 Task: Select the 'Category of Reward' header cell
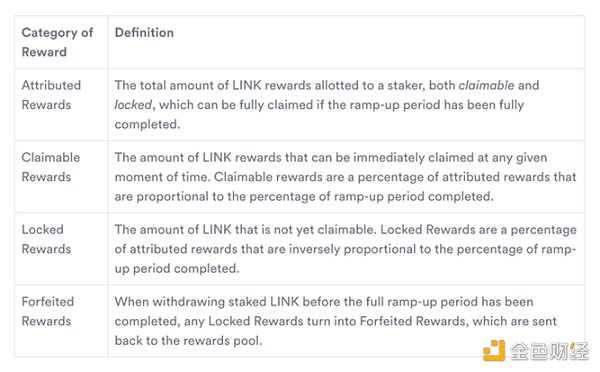(x=61, y=42)
